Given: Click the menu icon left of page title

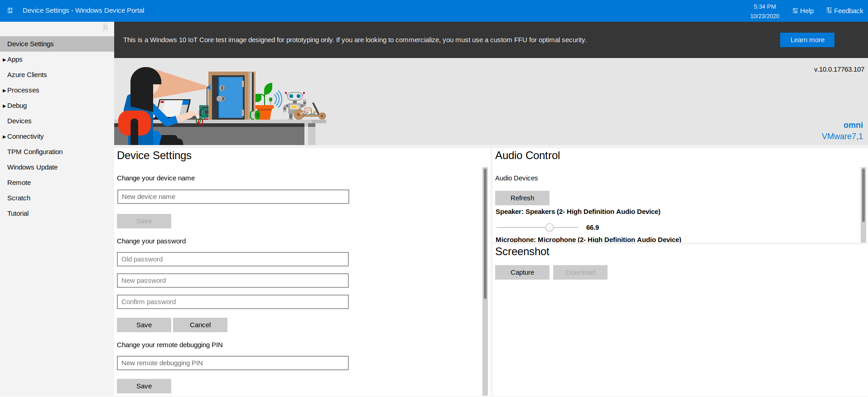Looking at the screenshot, I should 10,10.
